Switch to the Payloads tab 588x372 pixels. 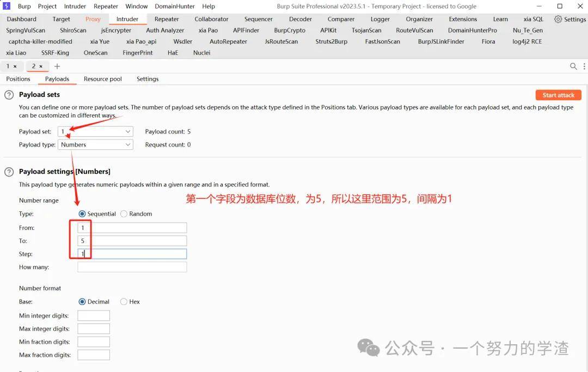(x=57, y=79)
